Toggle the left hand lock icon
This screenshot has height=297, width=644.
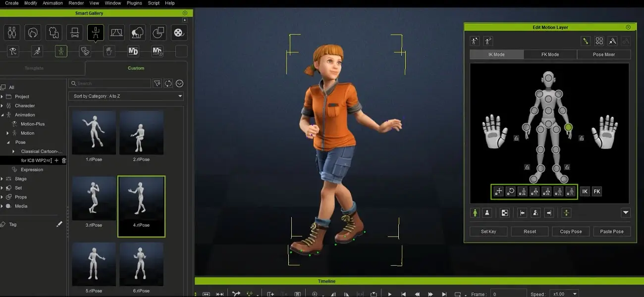tap(581, 138)
